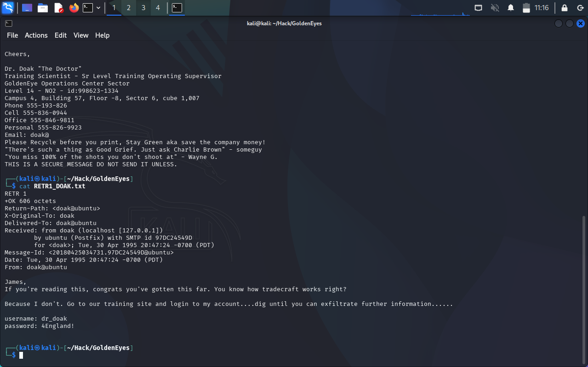
Task: Maximize the terminal window
Action: click(x=570, y=23)
